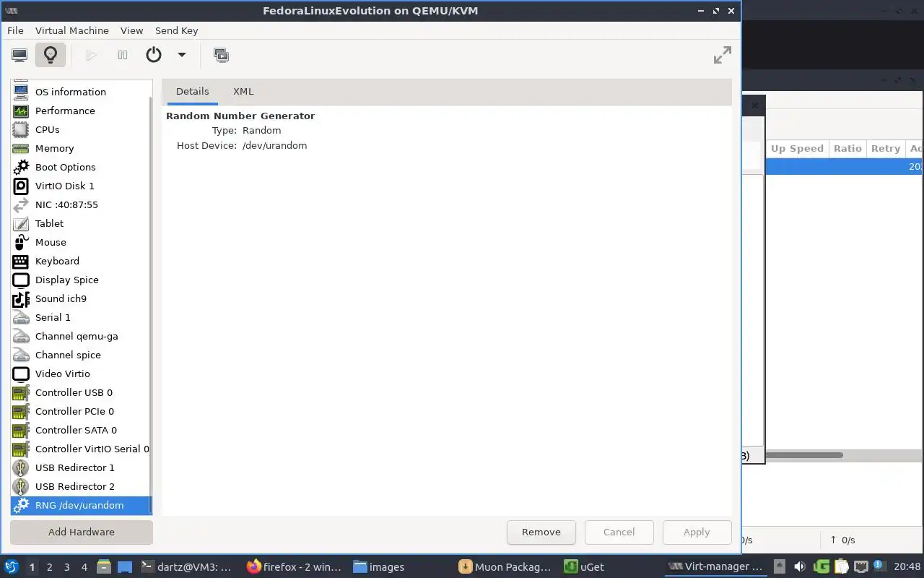Select Tablet device entry
The width and height of the screenshot is (924, 578).
[81, 223]
